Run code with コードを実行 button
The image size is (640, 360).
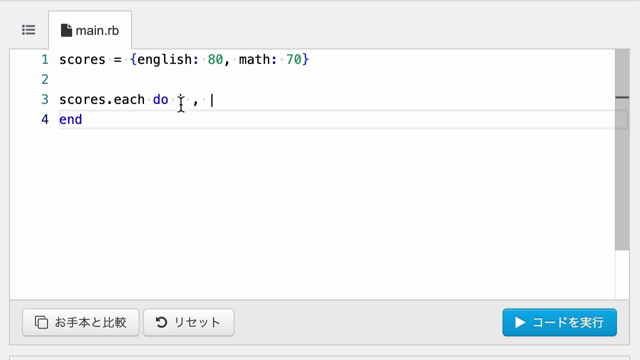pos(559,322)
